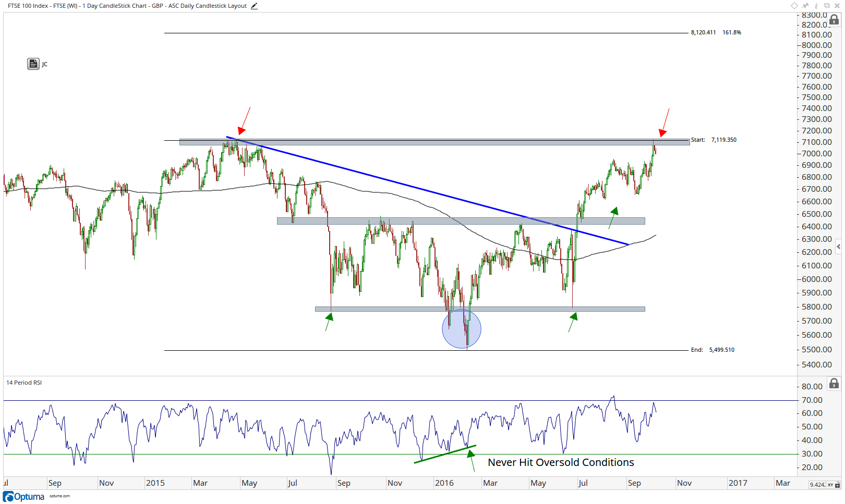Screen dimensions: 845x504
Task: Click the '2015' date axis label
Action: coord(155,483)
